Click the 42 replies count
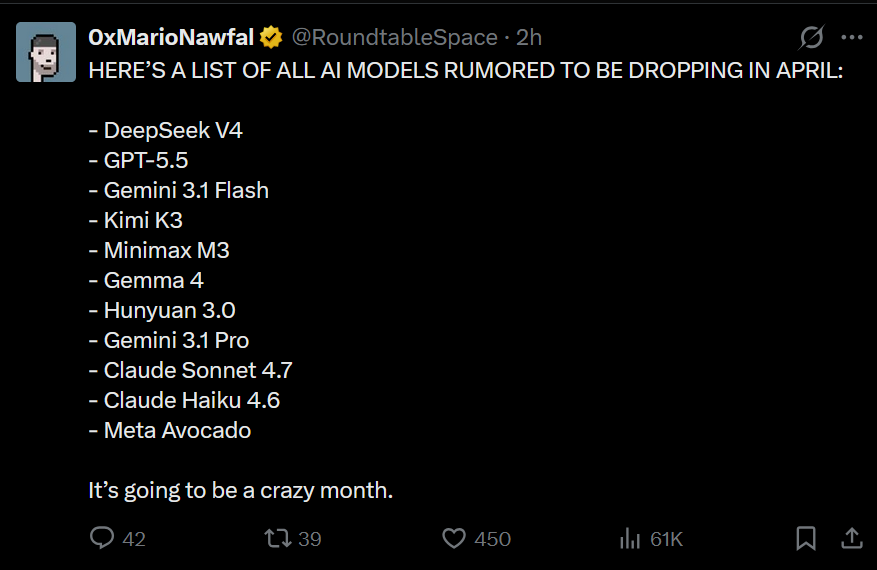 tap(134, 539)
